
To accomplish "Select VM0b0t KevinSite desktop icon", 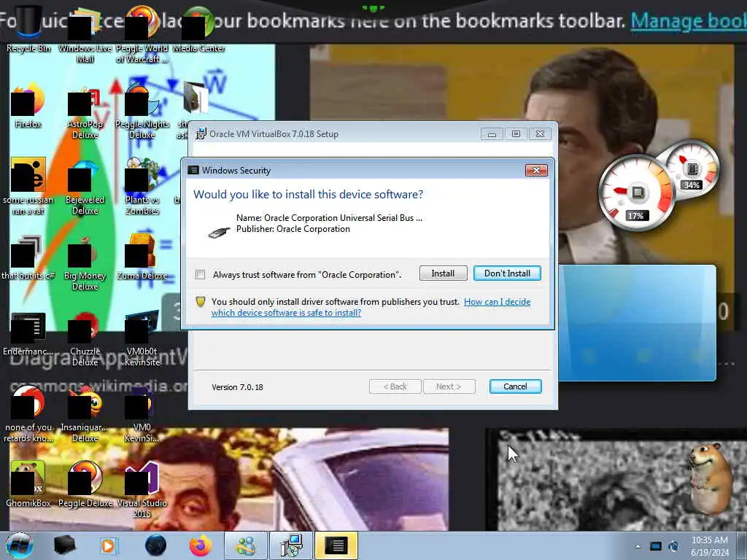I will (x=142, y=338).
